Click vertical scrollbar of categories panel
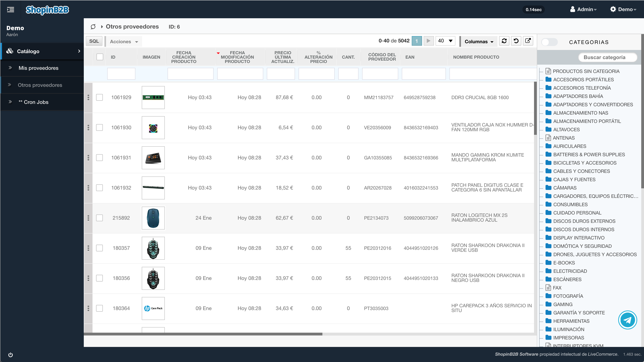 click(642, 111)
